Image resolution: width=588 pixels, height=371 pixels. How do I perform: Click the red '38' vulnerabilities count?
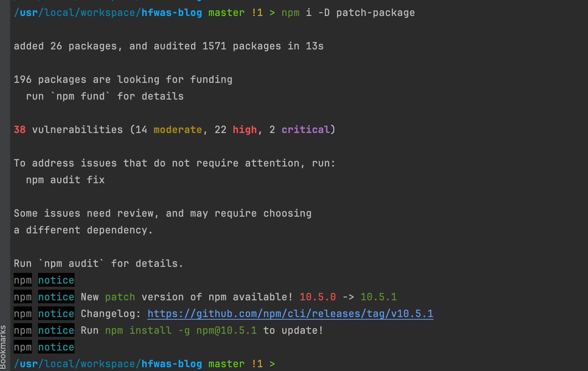click(x=20, y=130)
